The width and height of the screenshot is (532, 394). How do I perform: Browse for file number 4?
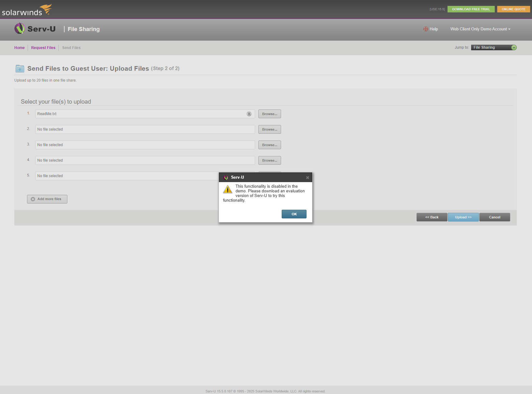point(270,160)
